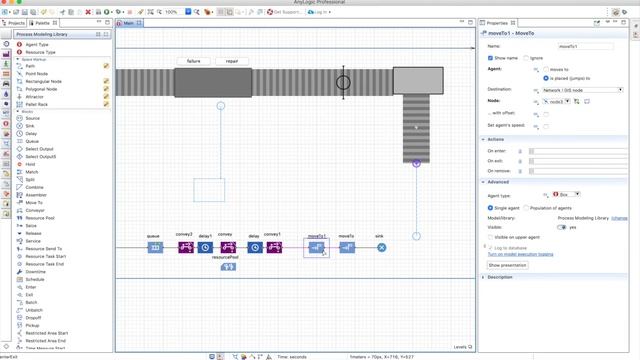Click the On enter action field
This screenshot has height=360, width=640.
click(578, 151)
